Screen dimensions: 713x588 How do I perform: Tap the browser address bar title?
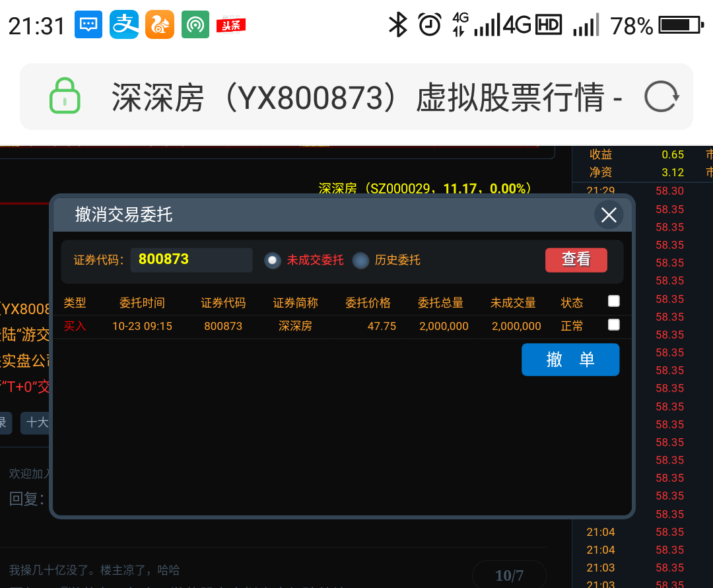pos(366,97)
